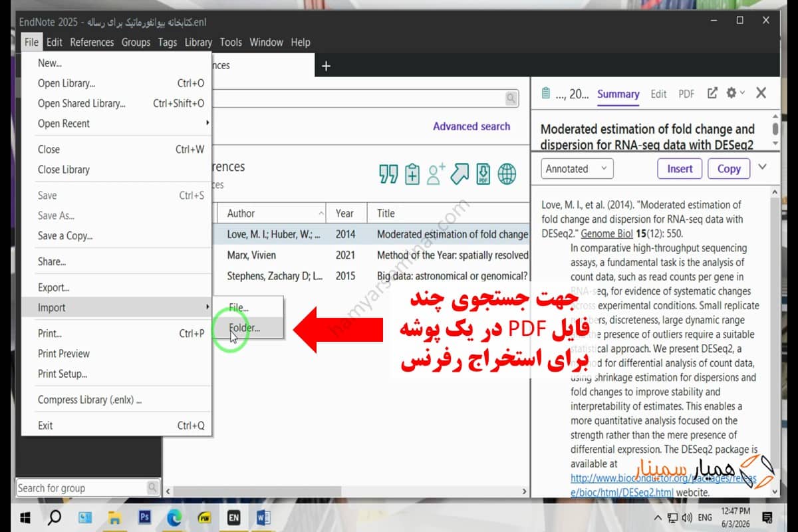Click the network tray icon
Image resolution: width=798 pixels, height=532 pixels.
point(673,517)
